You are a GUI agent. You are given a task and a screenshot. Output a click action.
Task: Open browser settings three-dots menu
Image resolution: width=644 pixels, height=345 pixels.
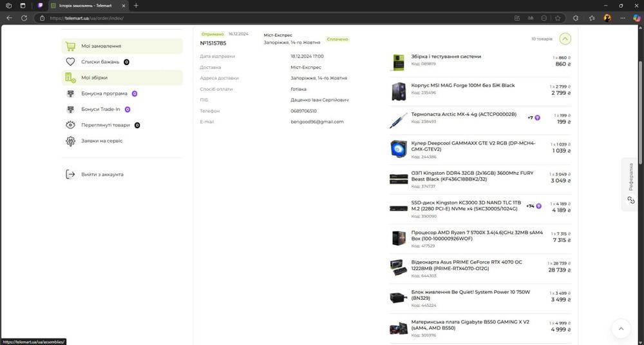pyautogui.click(x=623, y=18)
